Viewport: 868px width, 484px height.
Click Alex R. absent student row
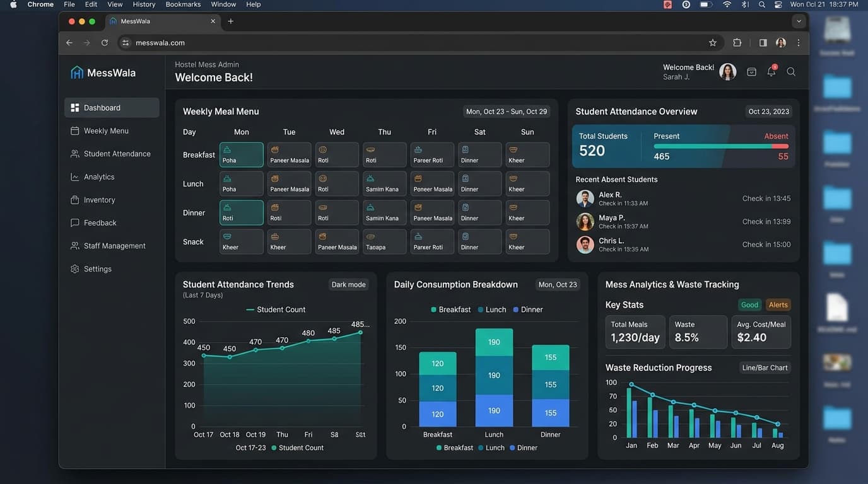684,199
